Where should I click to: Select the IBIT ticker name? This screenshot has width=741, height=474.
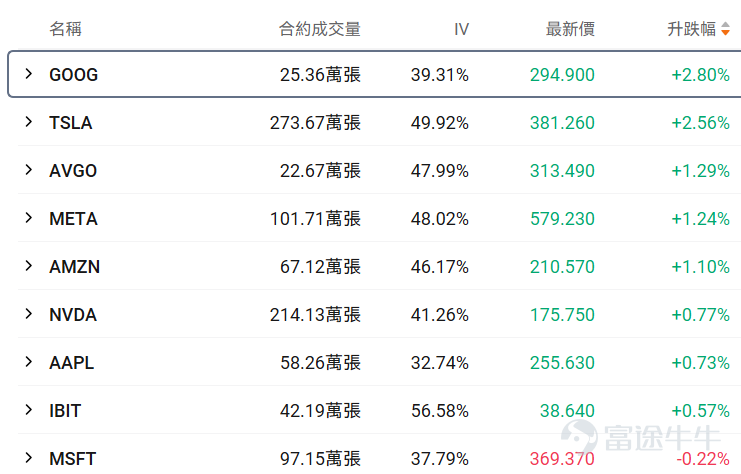click(65, 411)
